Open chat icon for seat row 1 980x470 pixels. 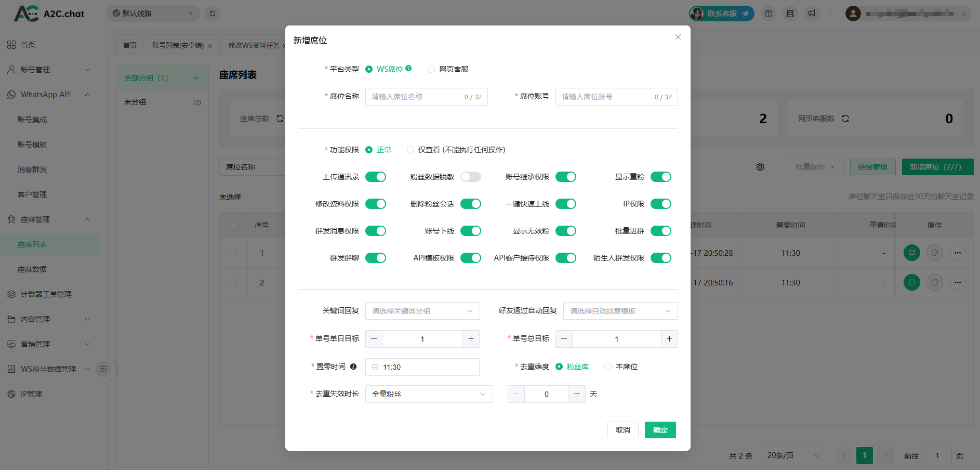point(911,253)
